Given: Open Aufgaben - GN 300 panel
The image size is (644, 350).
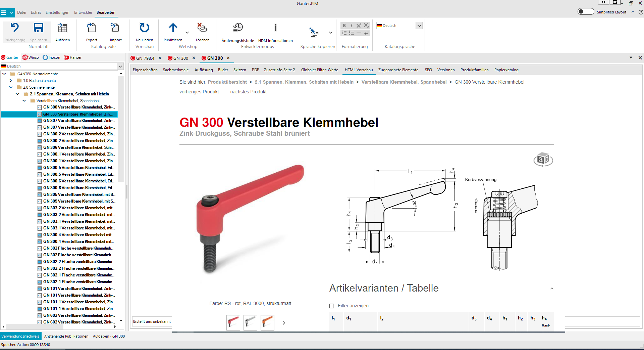Looking at the screenshot, I should [x=109, y=336].
